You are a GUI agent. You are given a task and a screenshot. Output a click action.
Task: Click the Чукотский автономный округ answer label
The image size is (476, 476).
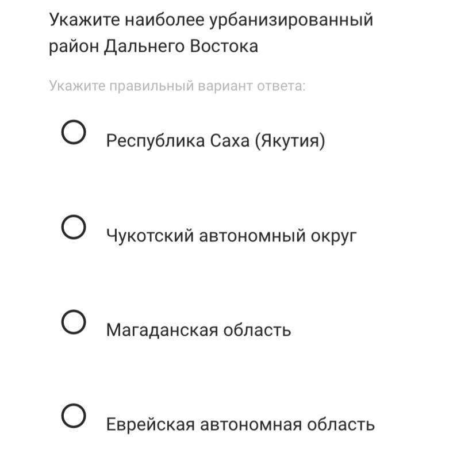(231, 236)
